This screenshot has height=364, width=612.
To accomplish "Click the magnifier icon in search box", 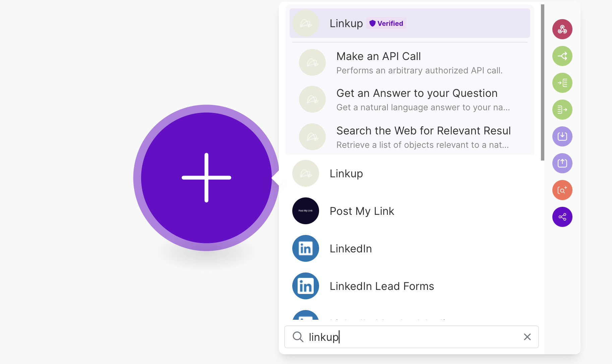I will click(x=298, y=337).
